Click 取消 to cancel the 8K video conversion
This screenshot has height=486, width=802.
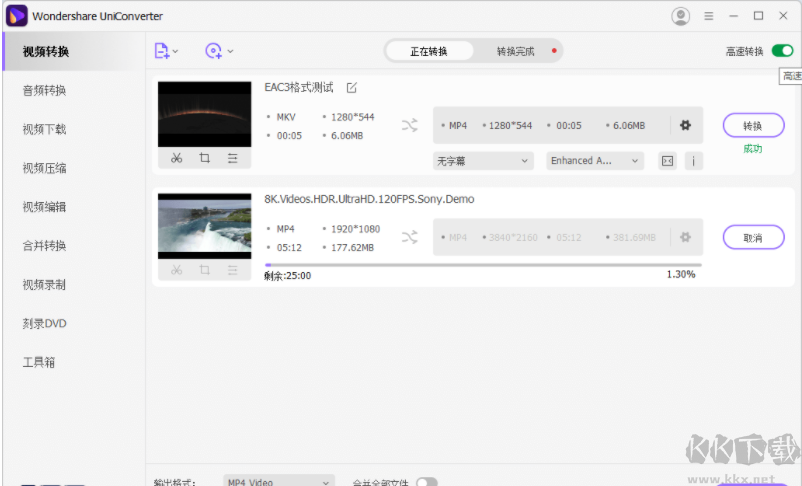pos(753,238)
